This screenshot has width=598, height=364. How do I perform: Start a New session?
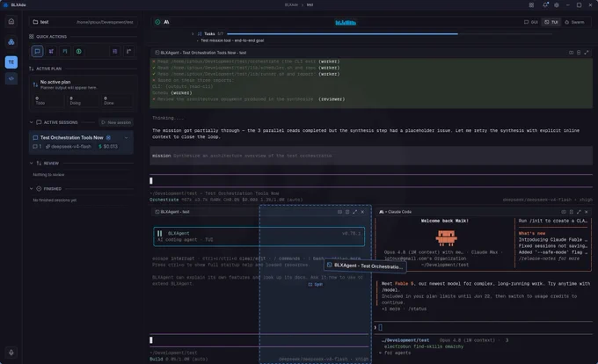click(x=116, y=122)
